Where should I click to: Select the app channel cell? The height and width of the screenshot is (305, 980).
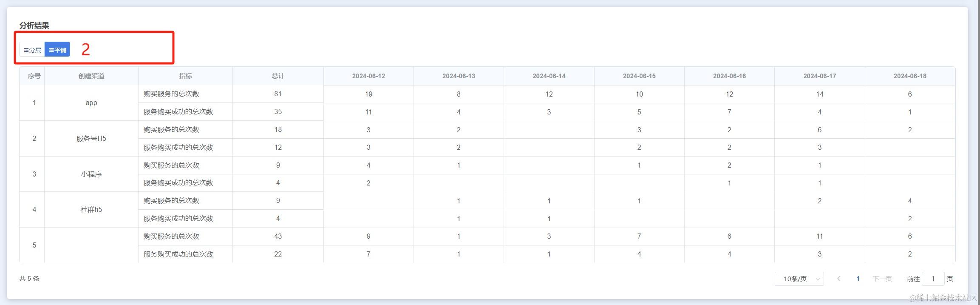point(91,103)
